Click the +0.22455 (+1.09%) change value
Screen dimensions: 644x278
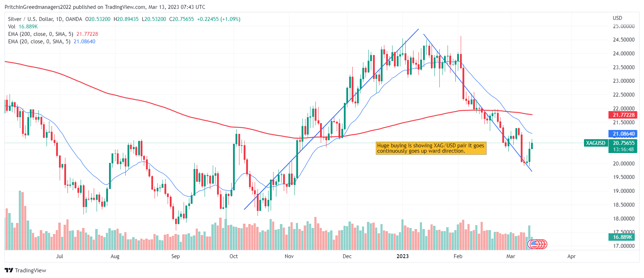(219, 19)
